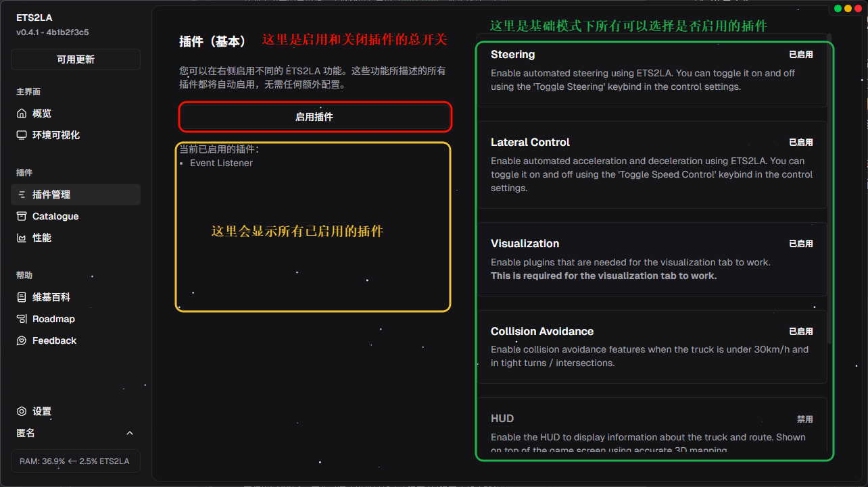This screenshot has width=868, height=487.
Task: Click the 性能 chart icon
Action: click(22, 238)
